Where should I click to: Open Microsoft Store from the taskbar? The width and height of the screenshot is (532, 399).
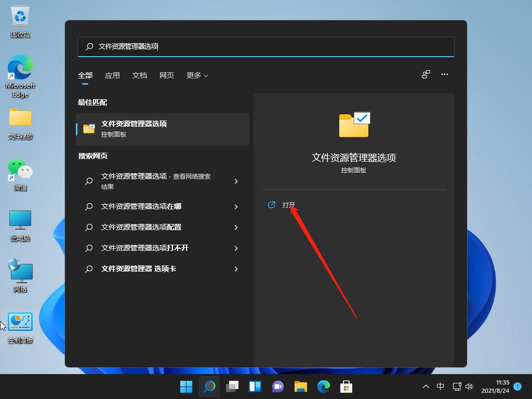point(345,387)
